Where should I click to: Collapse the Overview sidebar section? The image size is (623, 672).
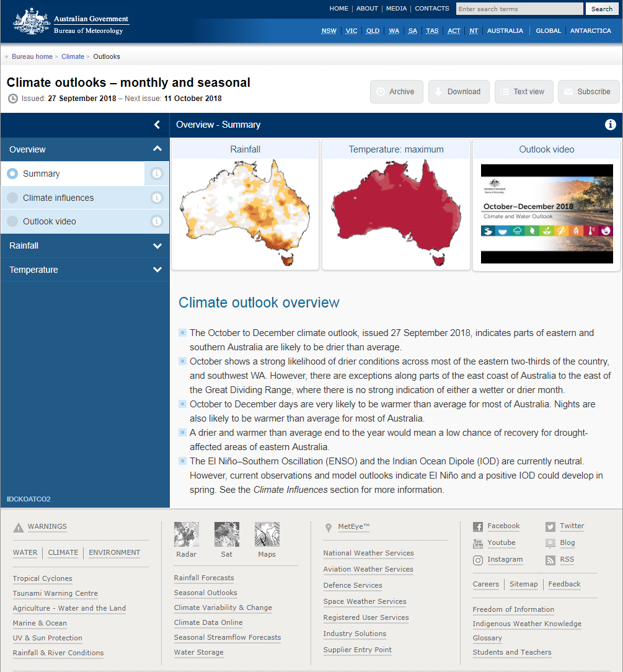(157, 149)
